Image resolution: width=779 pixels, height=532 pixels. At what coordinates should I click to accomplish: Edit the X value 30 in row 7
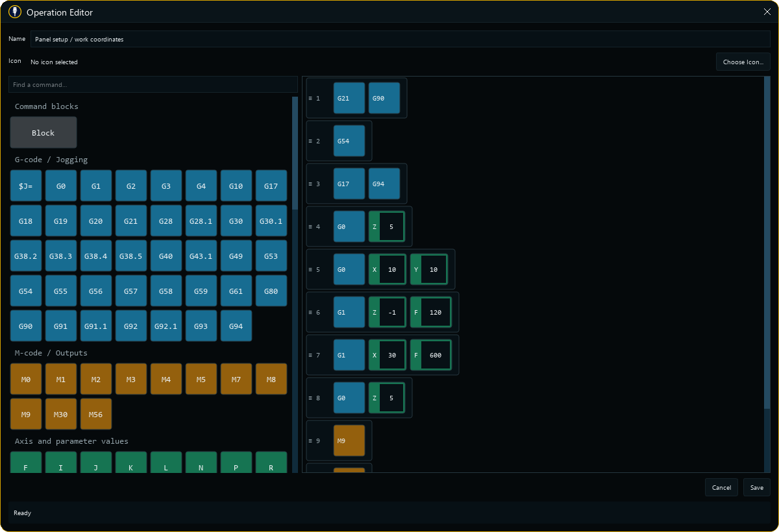pos(391,356)
